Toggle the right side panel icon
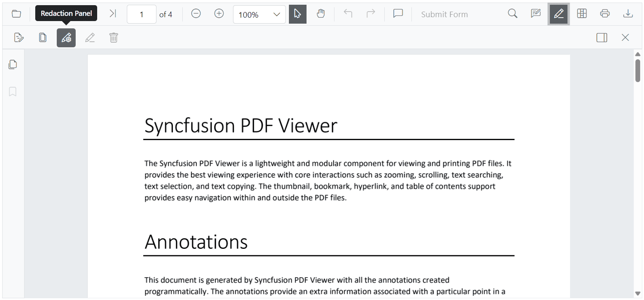 (602, 38)
